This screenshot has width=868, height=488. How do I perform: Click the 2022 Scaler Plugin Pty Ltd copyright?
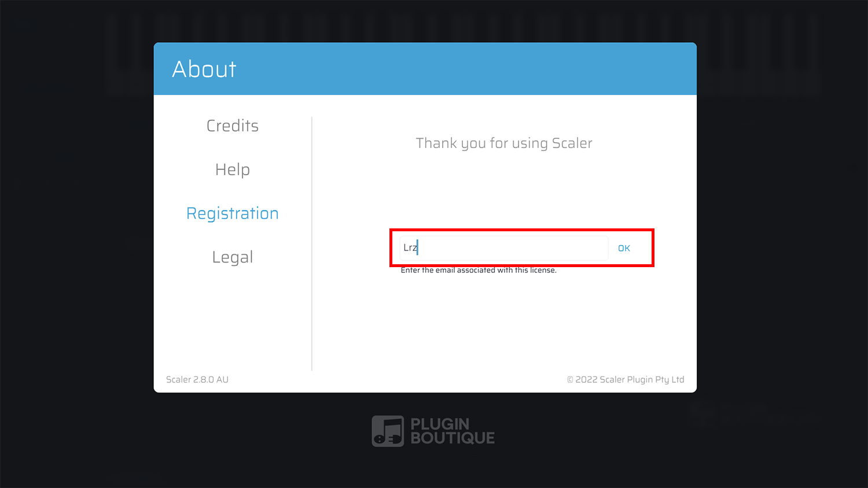click(x=626, y=379)
